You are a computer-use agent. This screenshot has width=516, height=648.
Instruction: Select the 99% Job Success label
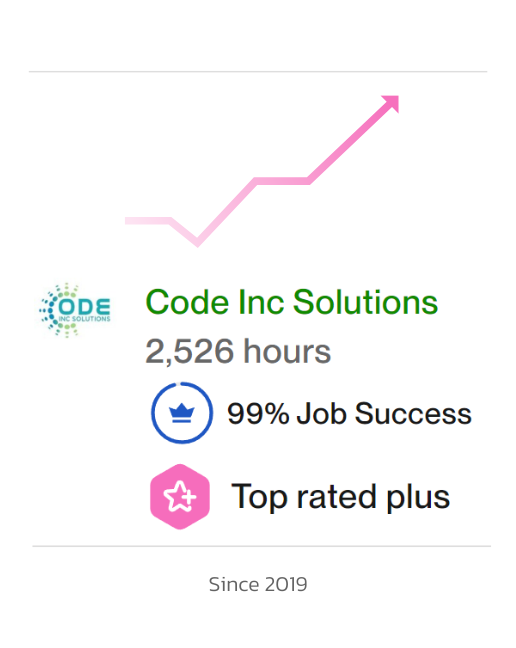(350, 413)
